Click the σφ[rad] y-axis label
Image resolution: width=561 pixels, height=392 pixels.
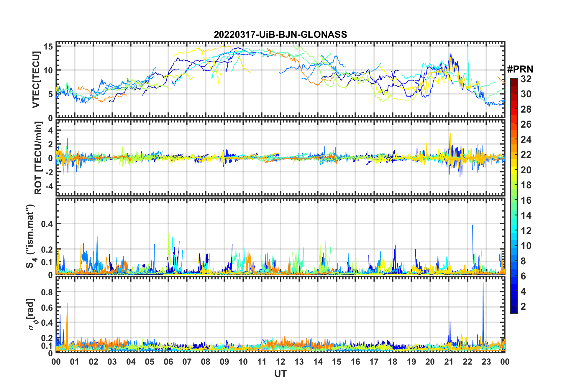pyautogui.click(x=32, y=314)
